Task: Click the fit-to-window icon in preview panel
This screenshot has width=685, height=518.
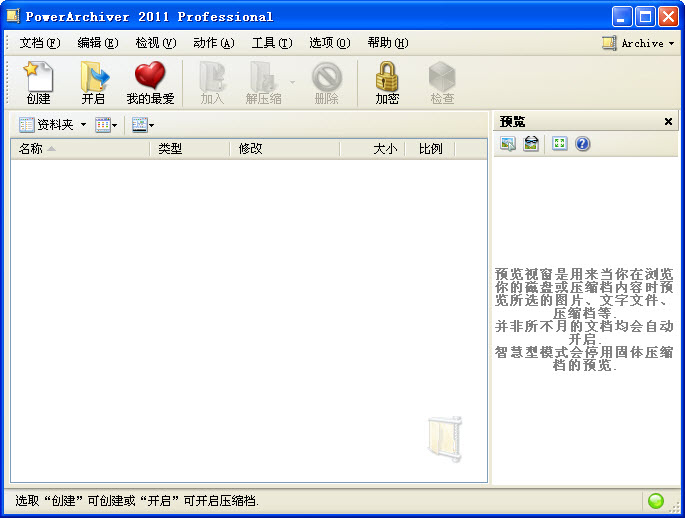Action: click(560, 144)
